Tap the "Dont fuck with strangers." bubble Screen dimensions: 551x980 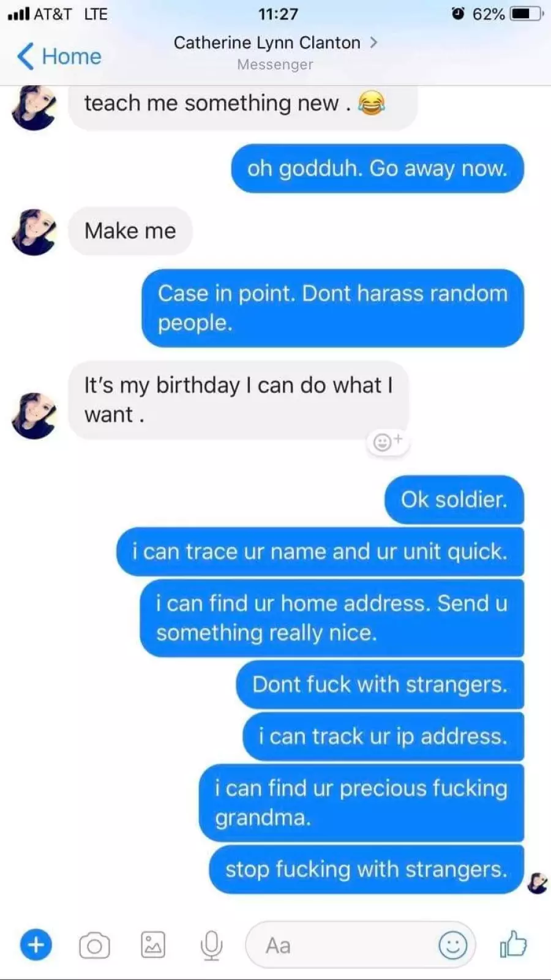click(x=380, y=684)
